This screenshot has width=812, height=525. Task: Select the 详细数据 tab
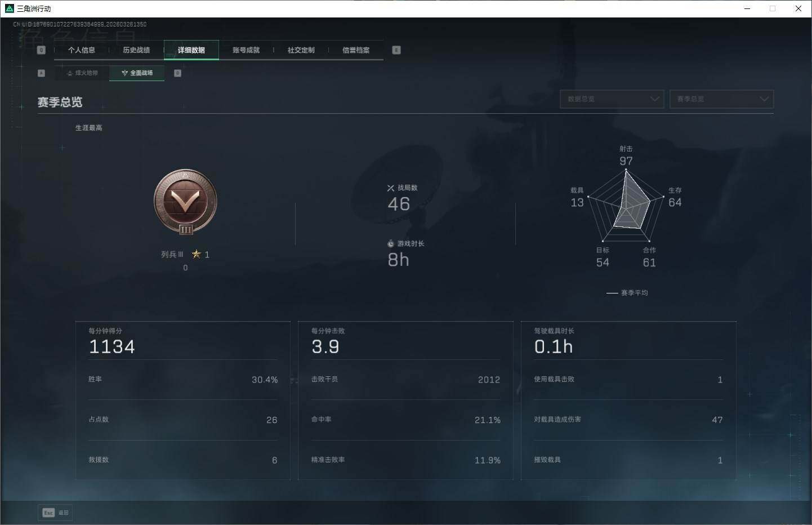[191, 50]
